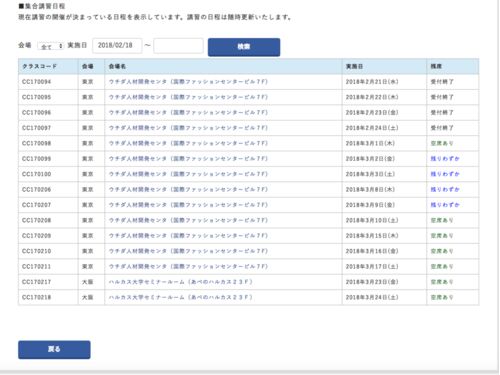Click the start date field showing 2018/02/18
The width and height of the screenshot is (500, 375).
(x=117, y=46)
